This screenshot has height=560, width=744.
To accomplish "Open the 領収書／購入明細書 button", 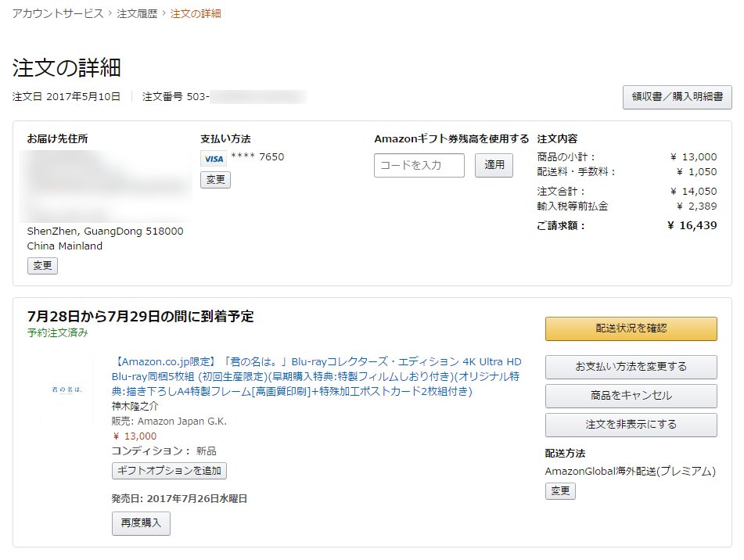I will click(677, 97).
